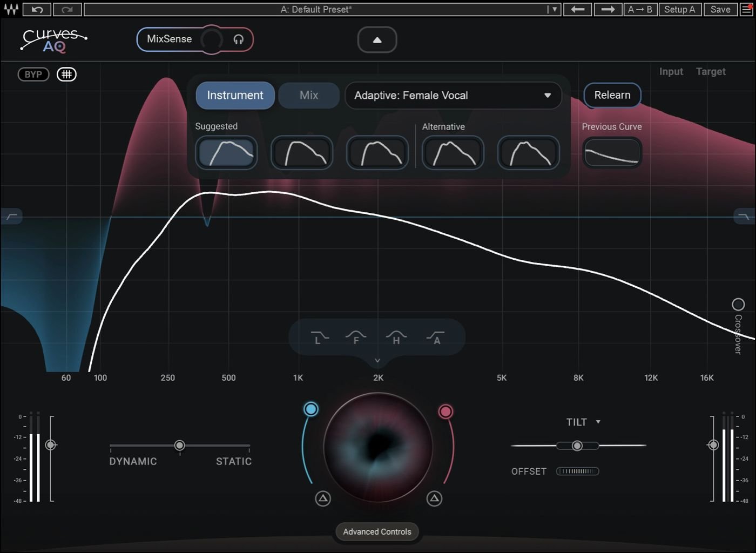
Task: Click the OFFSET value strip
Action: tap(578, 471)
